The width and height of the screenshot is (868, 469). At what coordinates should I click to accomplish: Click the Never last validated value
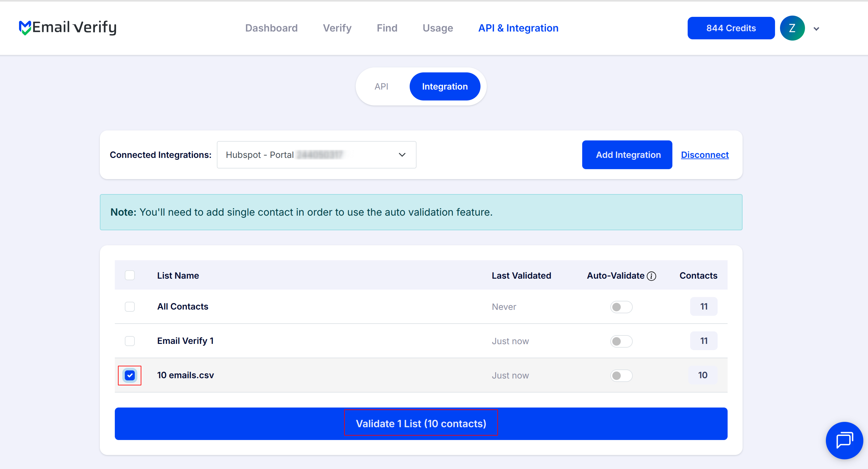(504, 307)
